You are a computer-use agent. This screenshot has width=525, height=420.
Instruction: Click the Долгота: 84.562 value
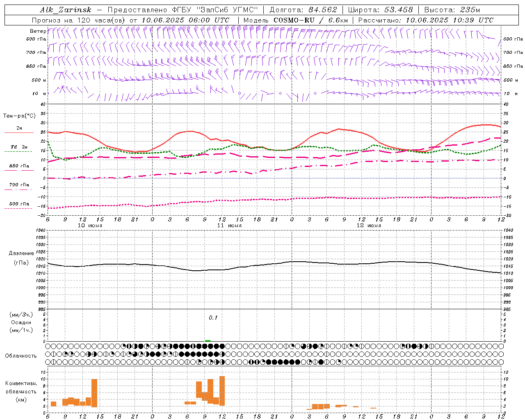coord(303,10)
